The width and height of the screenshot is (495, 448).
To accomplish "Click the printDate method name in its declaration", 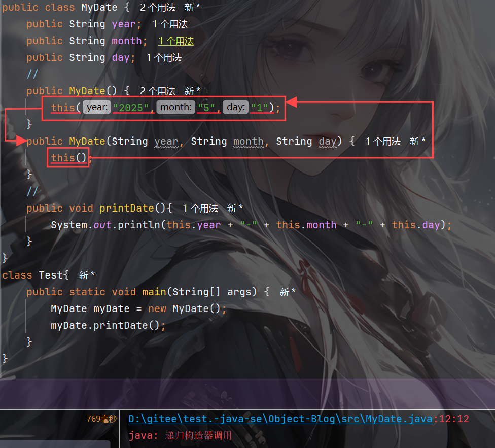I will click(127, 208).
